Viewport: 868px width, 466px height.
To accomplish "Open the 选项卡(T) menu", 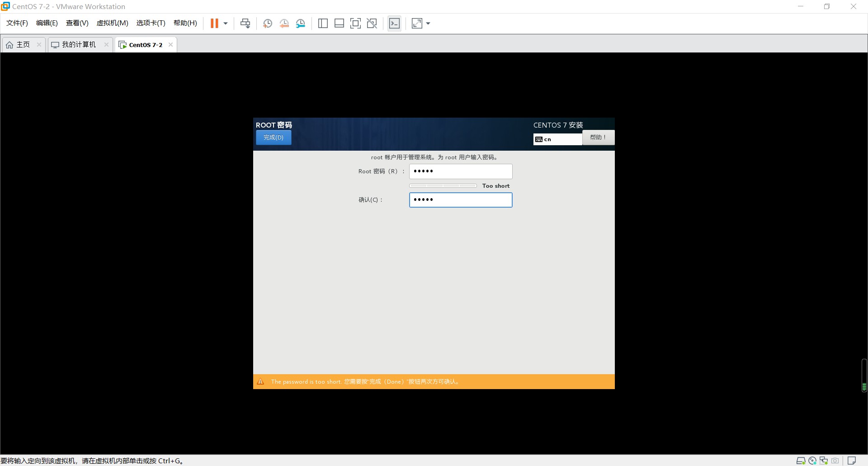I will pos(151,23).
